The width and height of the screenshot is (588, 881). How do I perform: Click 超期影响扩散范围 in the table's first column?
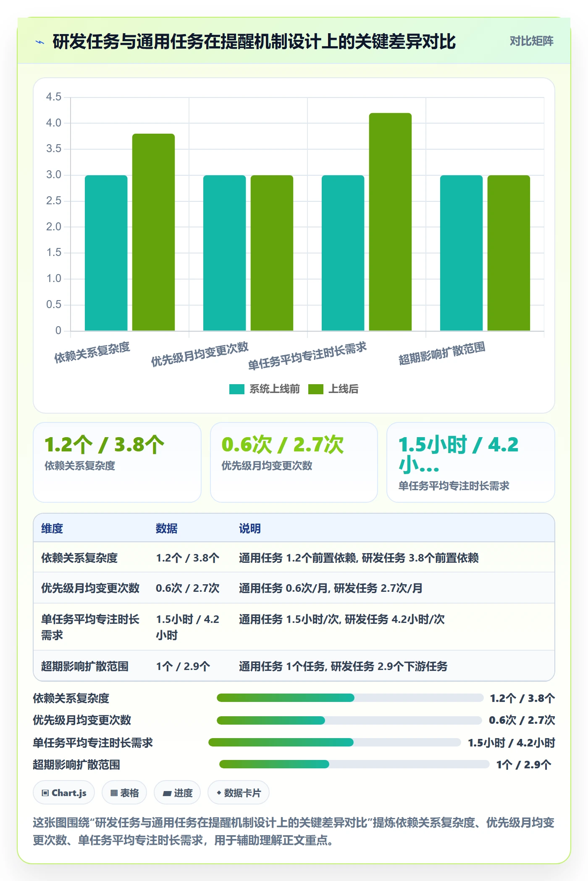pyautogui.click(x=85, y=666)
